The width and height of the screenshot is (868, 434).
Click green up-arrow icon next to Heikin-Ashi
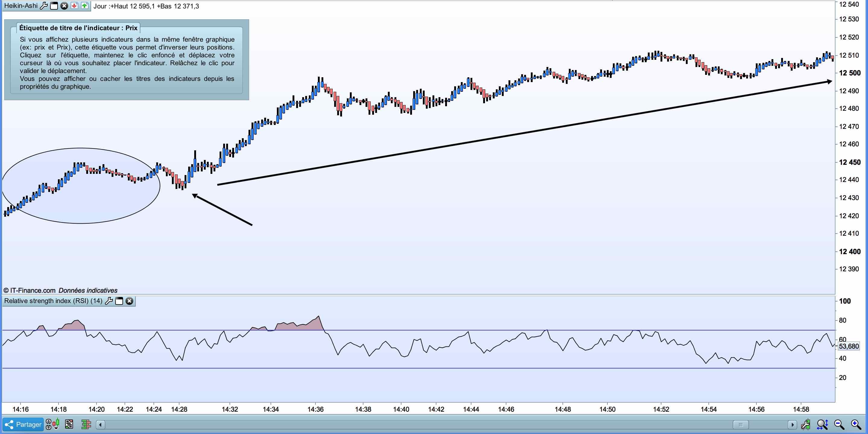[84, 6]
